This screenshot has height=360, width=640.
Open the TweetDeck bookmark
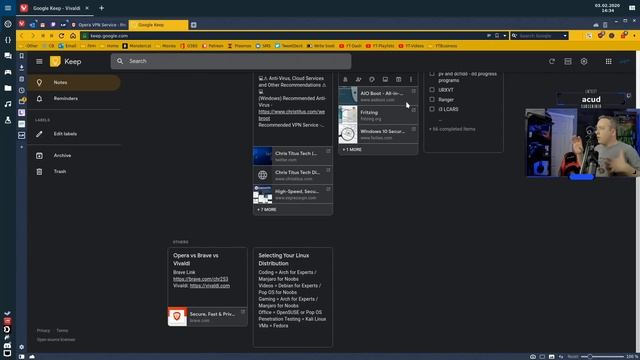tap(289, 46)
